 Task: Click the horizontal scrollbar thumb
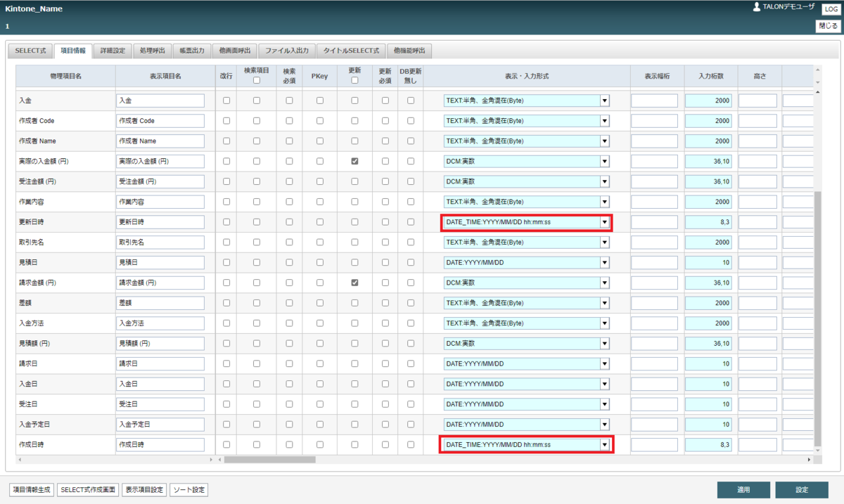tap(269, 459)
